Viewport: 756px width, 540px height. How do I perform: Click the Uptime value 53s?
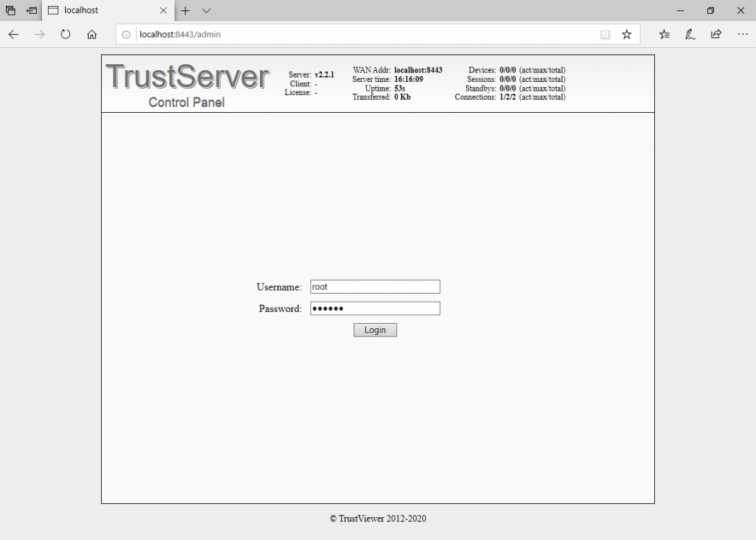click(399, 88)
